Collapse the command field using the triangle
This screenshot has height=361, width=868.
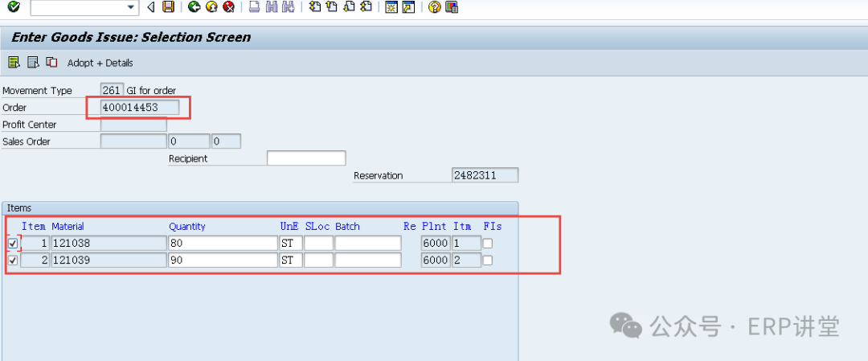pyautogui.click(x=150, y=7)
